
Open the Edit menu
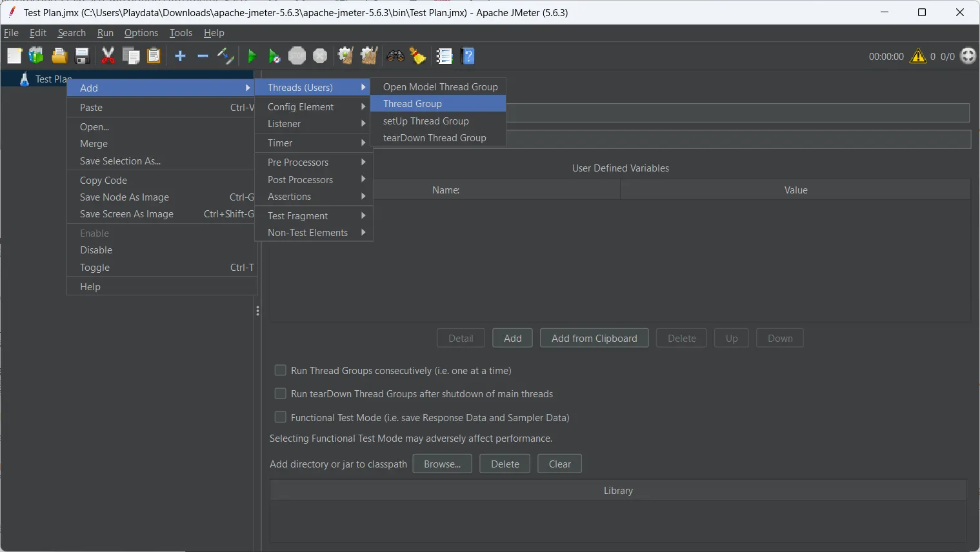coord(38,33)
